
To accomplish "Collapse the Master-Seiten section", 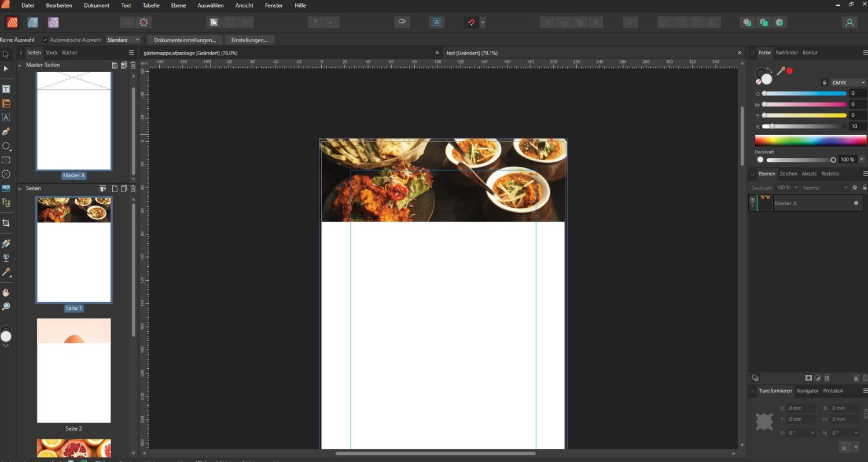I will click(19, 64).
